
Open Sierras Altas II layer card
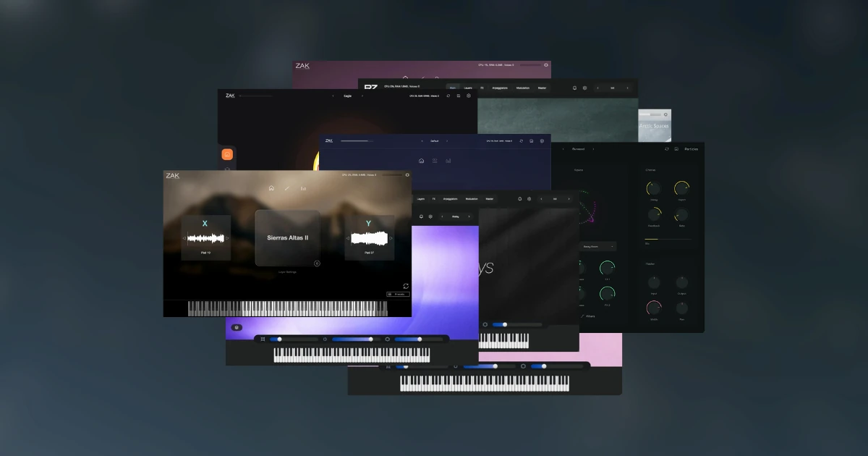point(287,237)
